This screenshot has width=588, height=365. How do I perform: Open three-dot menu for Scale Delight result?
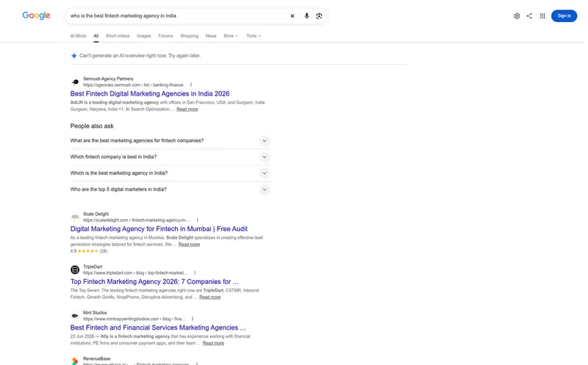click(197, 220)
